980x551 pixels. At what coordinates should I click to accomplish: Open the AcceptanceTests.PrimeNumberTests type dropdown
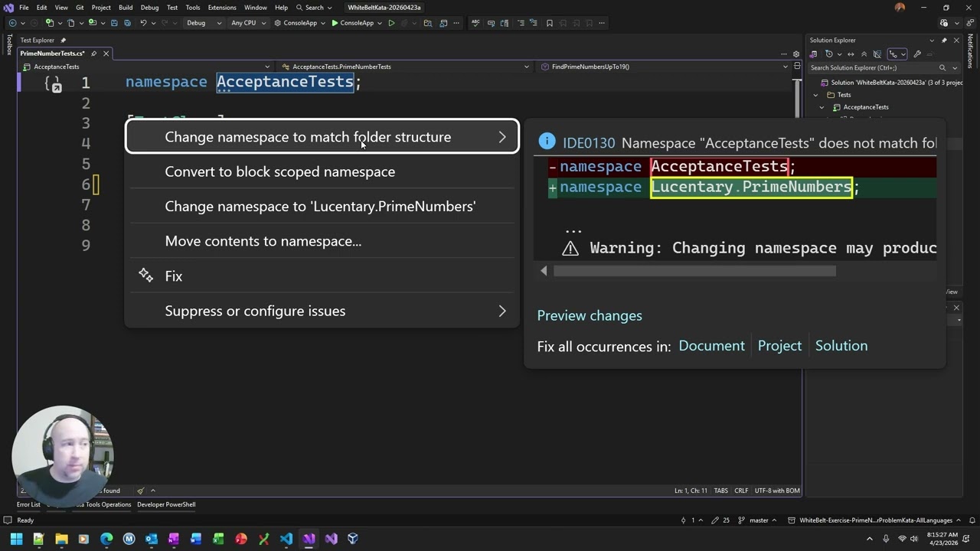pyautogui.click(x=406, y=67)
